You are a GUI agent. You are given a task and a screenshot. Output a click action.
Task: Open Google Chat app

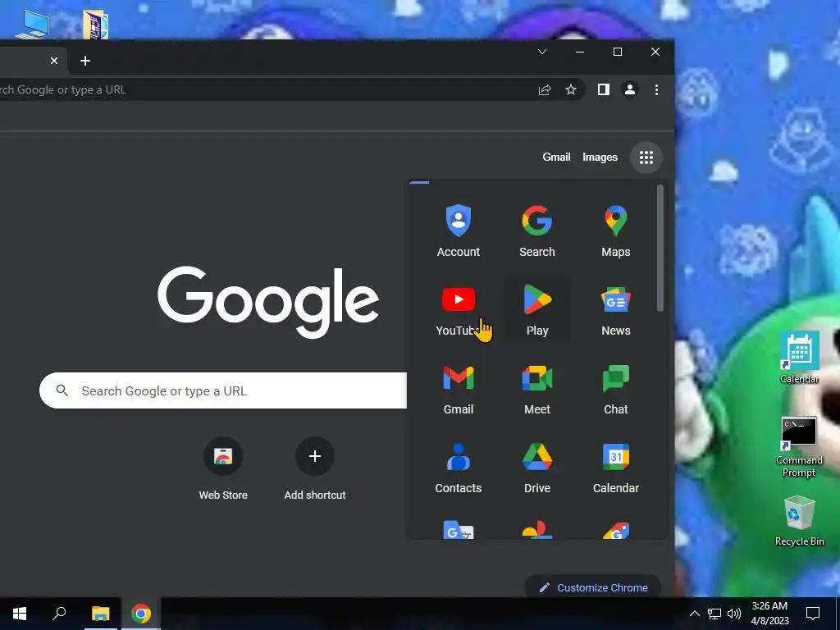point(615,388)
